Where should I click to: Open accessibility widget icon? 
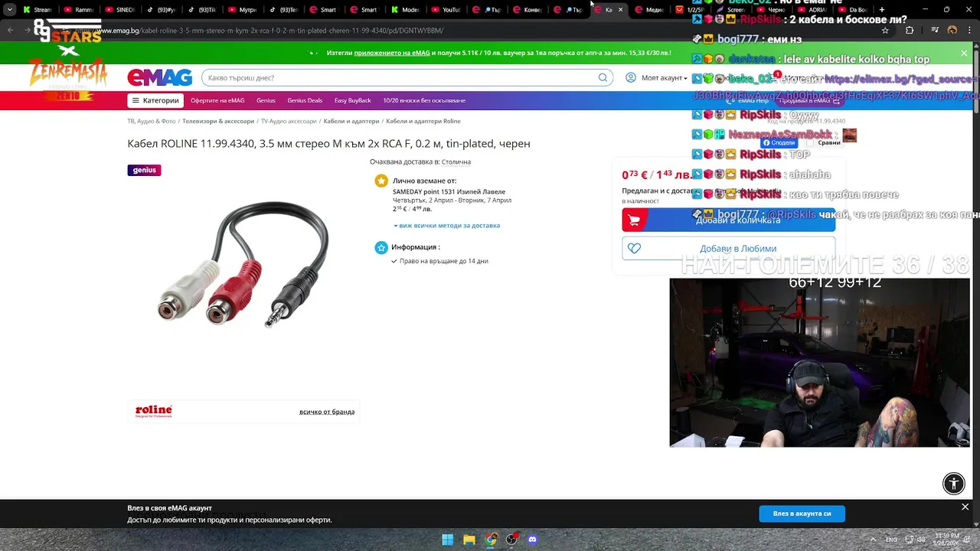954,483
